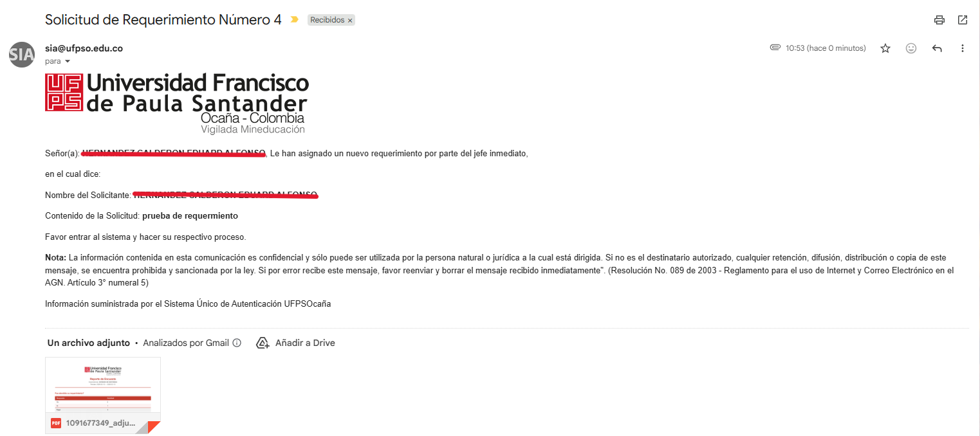Click the Recibidos label chip
Viewport: 980px width, 436px height.
[x=327, y=20]
